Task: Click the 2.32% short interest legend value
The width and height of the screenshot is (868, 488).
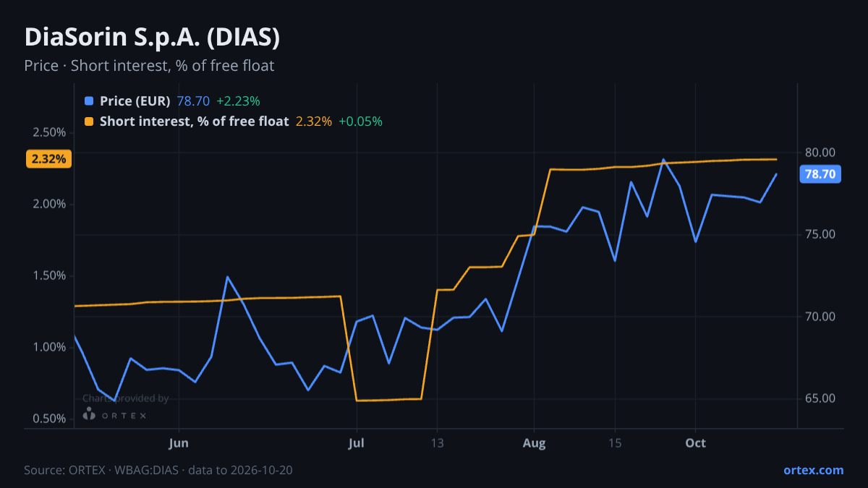Action: [x=314, y=121]
